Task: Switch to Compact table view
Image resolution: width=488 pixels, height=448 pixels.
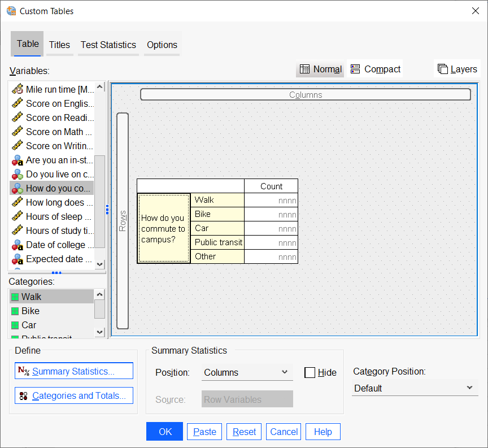Action: 375,68
